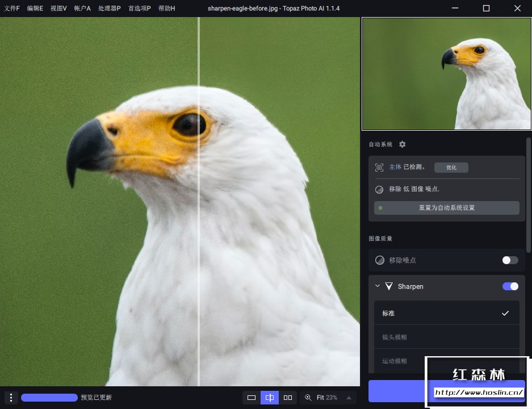Open the Autopilot settings gear

click(403, 144)
